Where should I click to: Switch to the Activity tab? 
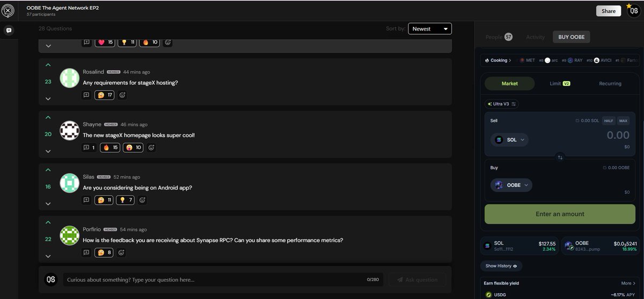tap(535, 37)
